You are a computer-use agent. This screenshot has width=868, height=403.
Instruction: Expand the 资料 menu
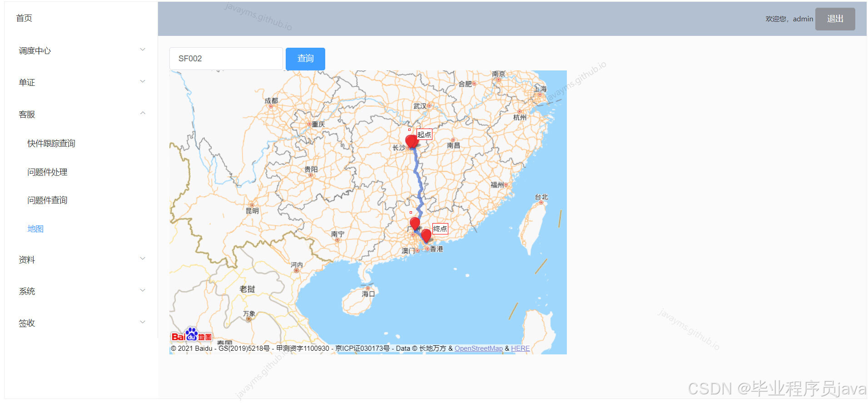click(81, 259)
